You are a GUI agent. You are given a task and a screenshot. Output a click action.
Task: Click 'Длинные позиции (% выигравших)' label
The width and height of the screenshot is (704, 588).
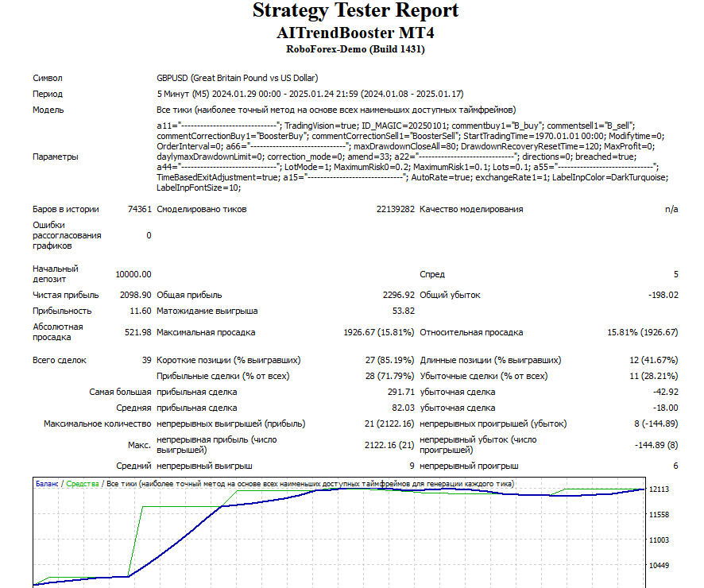490,361
